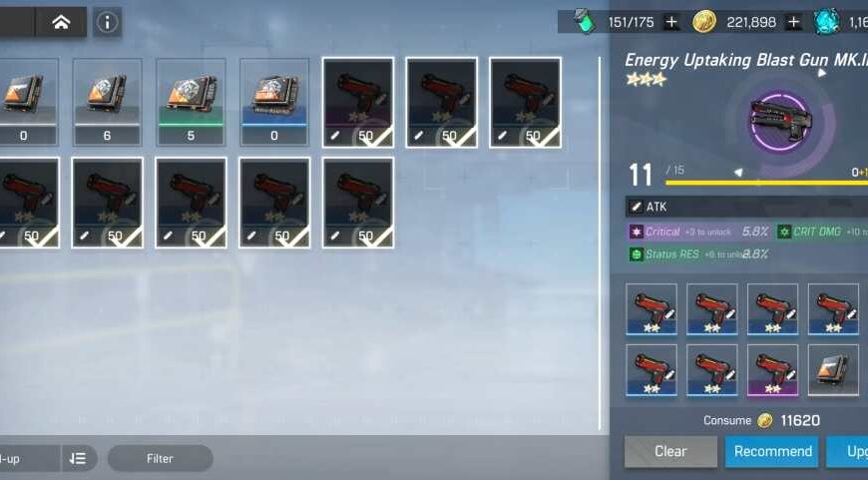Open the Filter options
Screen dimensions: 868x480
(160, 458)
